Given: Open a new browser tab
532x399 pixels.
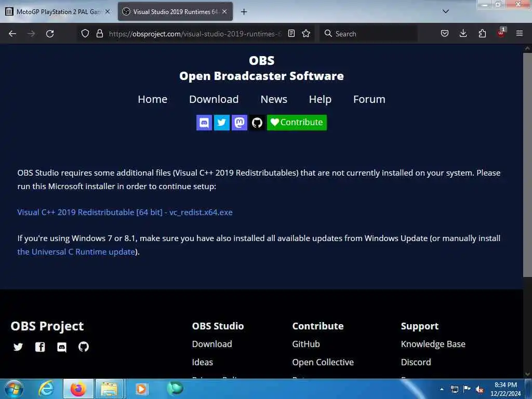Looking at the screenshot, I should pos(244,12).
